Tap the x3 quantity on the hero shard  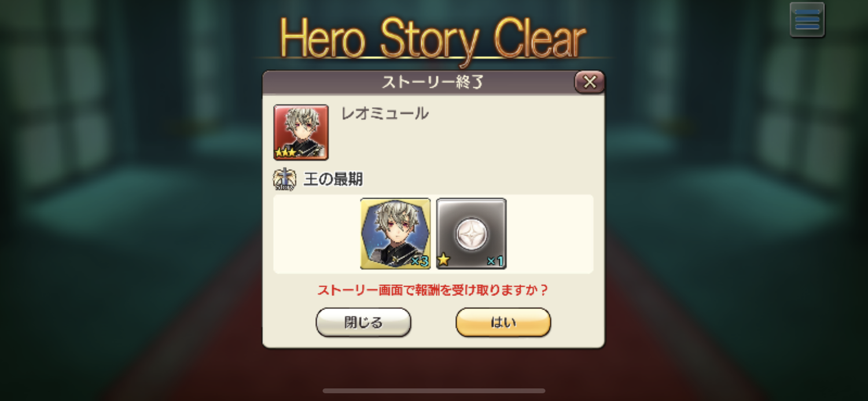pyautogui.click(x=419, y=262)
